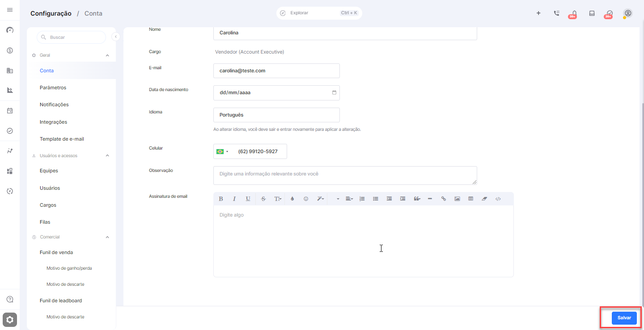Collapse the Geral section
The width and height of the screenshot is (644, 330).
(x=107, y=55)
